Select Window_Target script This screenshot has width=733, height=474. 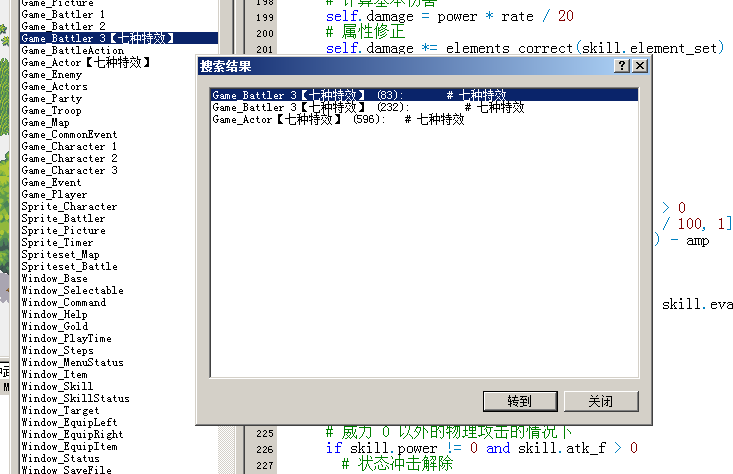click(x=60, y=410)
